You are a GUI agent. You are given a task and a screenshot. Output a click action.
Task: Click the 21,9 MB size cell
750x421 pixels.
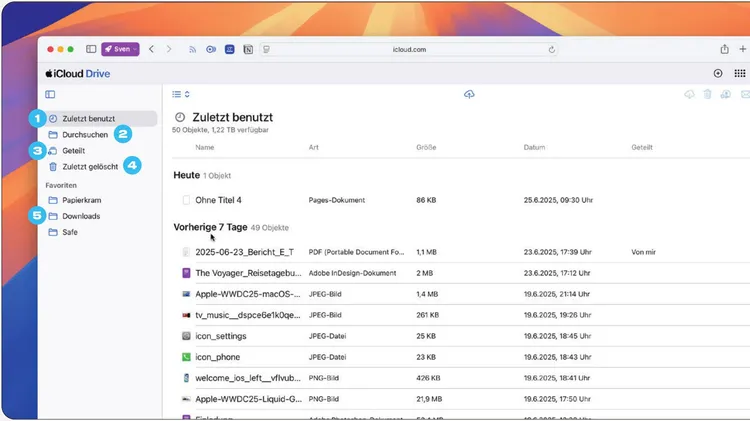429,399
